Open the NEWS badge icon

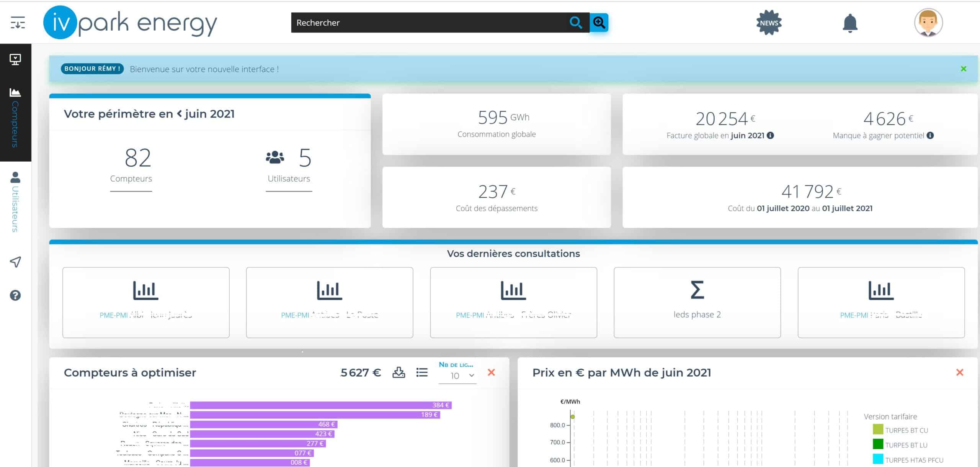coord(769,23)
